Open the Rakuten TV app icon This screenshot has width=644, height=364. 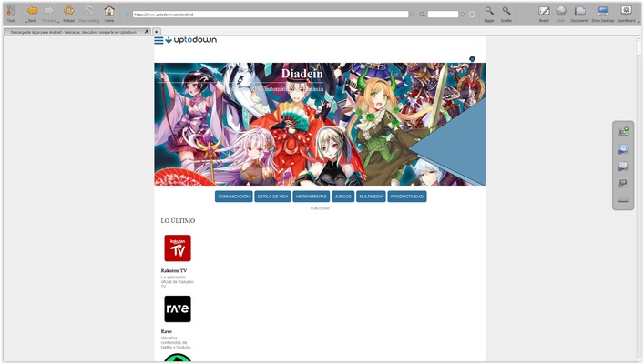coord(178,248)
